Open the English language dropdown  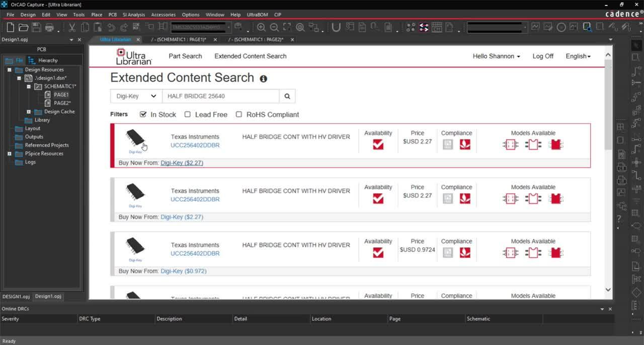(577, 56)
